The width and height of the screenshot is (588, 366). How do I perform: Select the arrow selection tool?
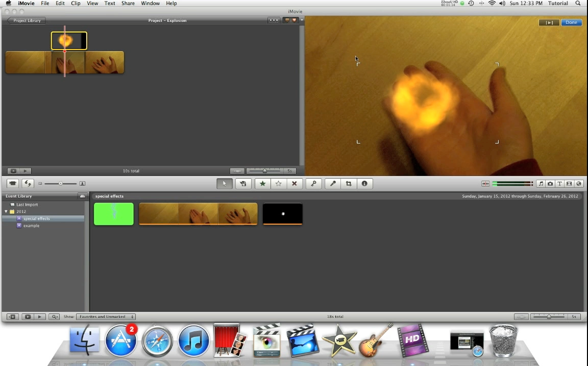[x=224, y=183]
